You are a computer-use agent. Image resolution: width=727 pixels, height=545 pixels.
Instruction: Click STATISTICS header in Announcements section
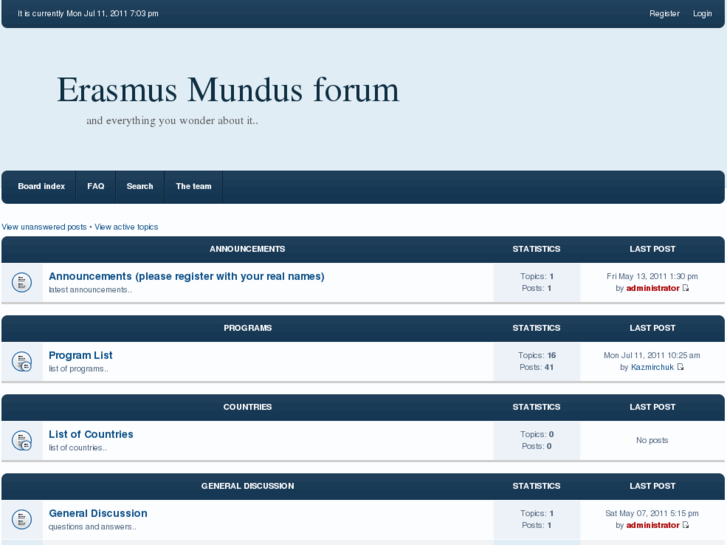(536, 249)
